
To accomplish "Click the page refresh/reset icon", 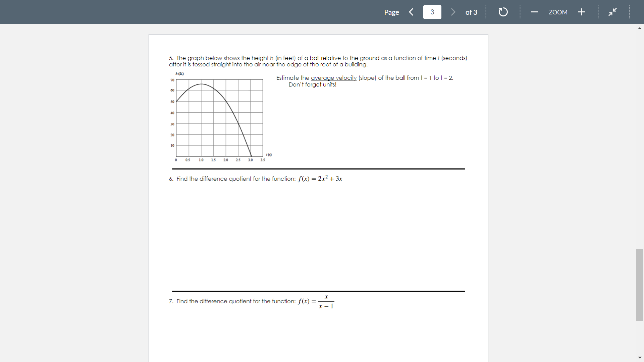I will pyautogui.click(x=502, y=12).
